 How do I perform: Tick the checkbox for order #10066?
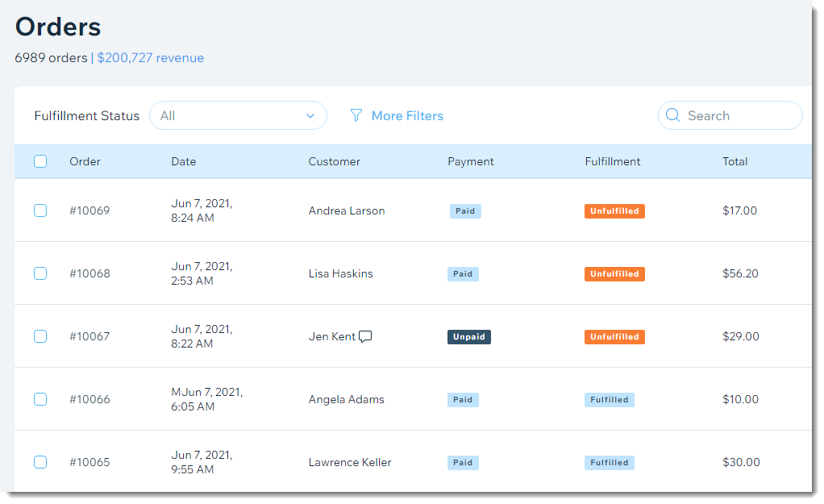click(x=40, y=399)
